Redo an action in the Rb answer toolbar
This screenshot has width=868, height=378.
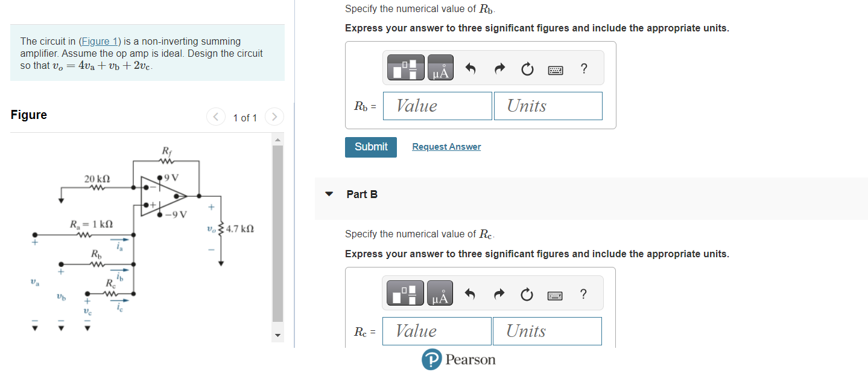tap(499, 68)
